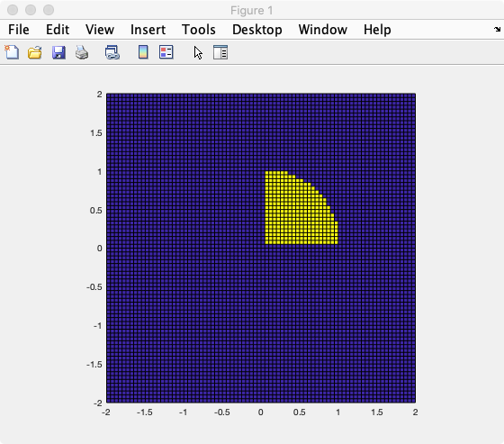Click the x-axis tick label -1.5
The image size is (504, 444).
[x=145, y=412]
